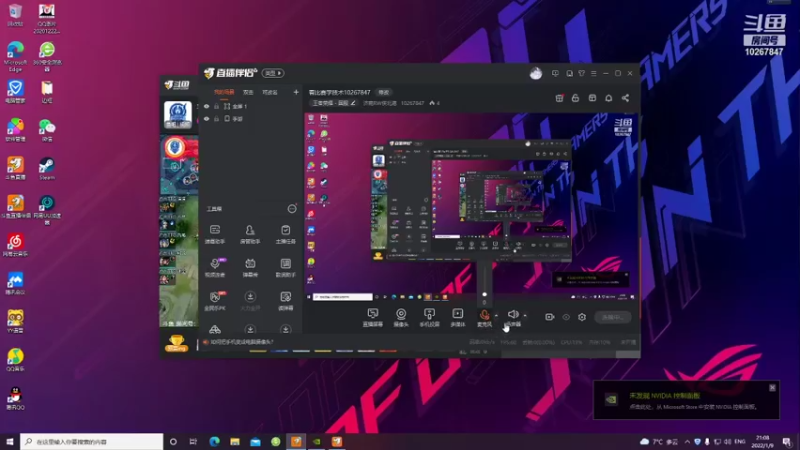Viewport: 800px width, 450px height.
Task: Open the NVIDIA control panel notification
Action: click(686, 401)
